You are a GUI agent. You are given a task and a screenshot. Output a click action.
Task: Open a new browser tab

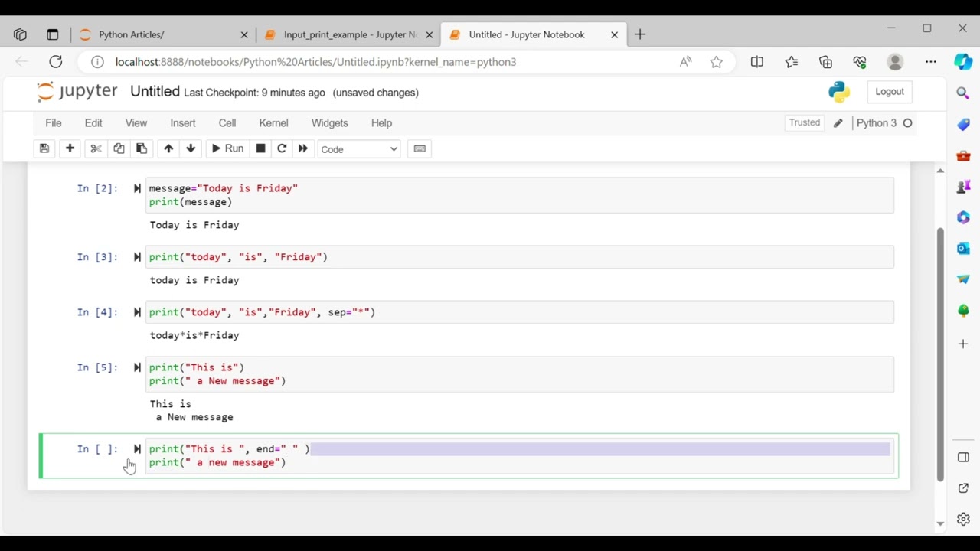coord(640,34)
